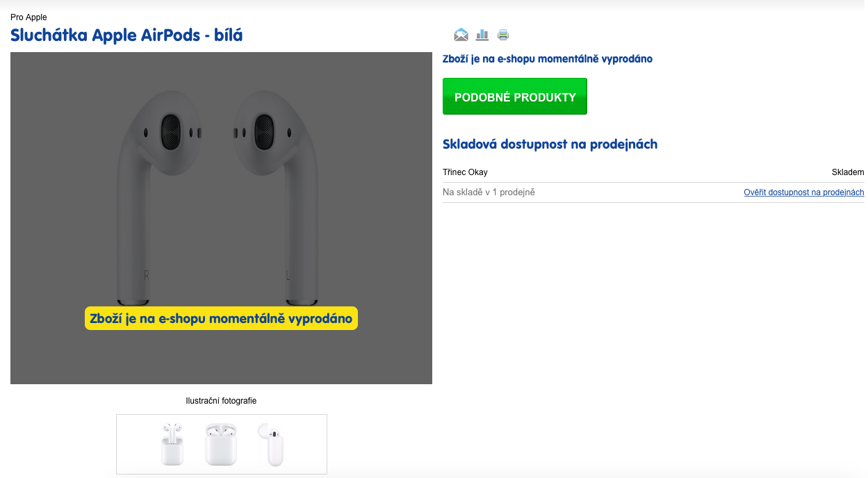This screenshot has height=478, width=868.
Task: Open the Pro Apple breadcrumb
Action: pyautogui.click(x=28, y=17)
